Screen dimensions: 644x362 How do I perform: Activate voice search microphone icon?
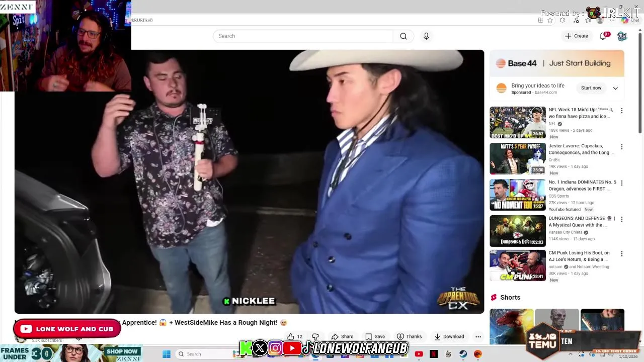426,36
